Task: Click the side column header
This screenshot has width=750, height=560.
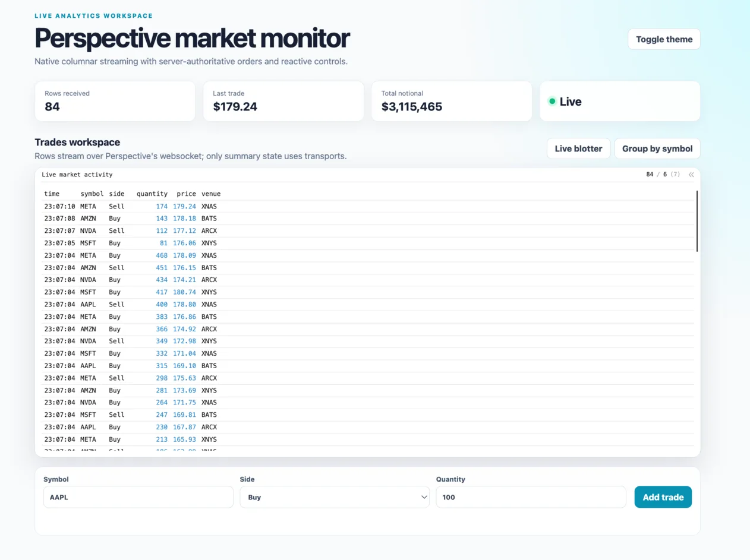Action: coord(116,194)
